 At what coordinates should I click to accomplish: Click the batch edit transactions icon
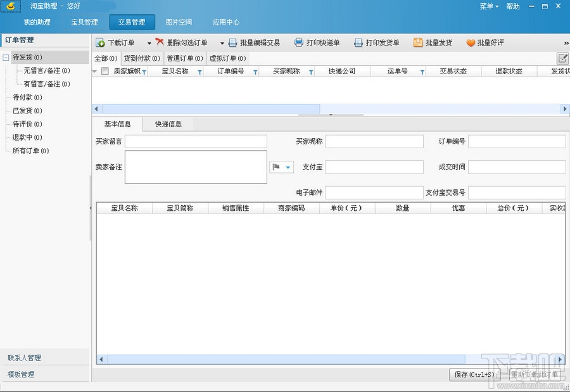click(232, 43)
